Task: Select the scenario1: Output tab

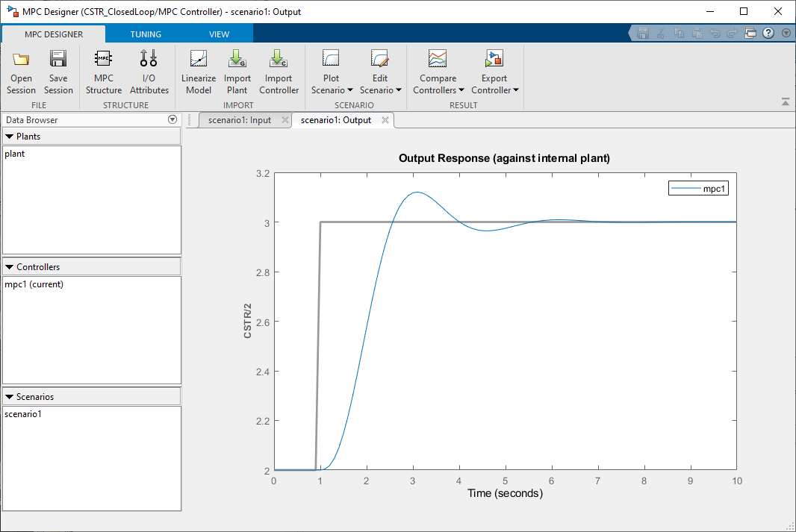Action: (336, 120)
